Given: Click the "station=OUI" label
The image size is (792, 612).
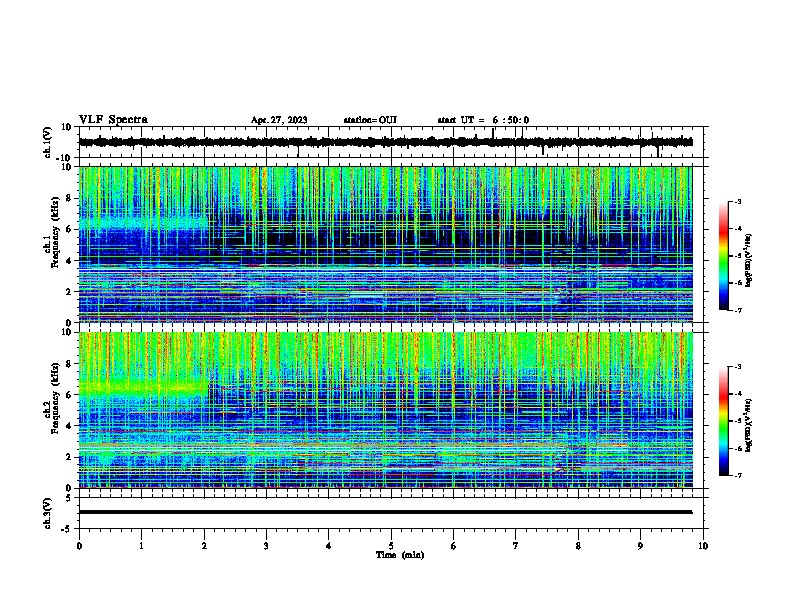Looking at the screenshot, I should point(370,120).
